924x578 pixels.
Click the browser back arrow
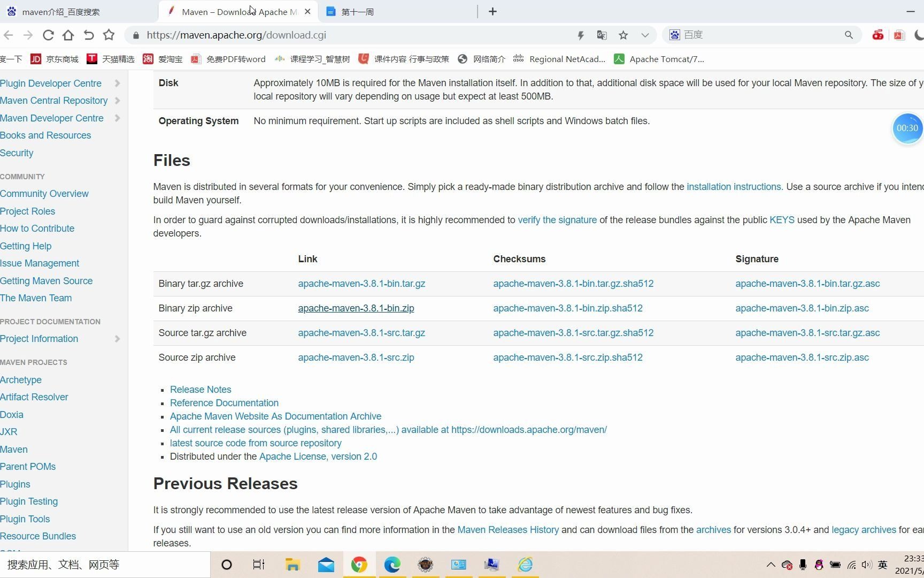pyautogui.click(x=8, y=35)
